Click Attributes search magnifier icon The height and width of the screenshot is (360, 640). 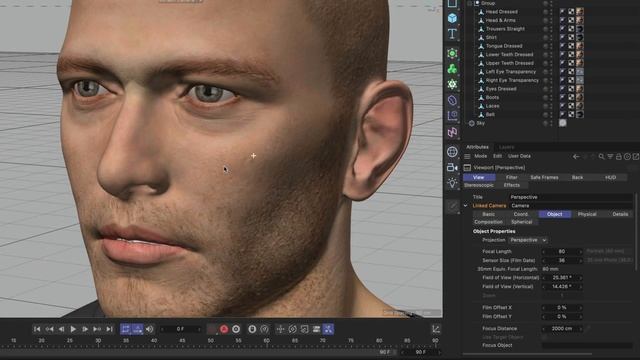[x=601, y=156]
